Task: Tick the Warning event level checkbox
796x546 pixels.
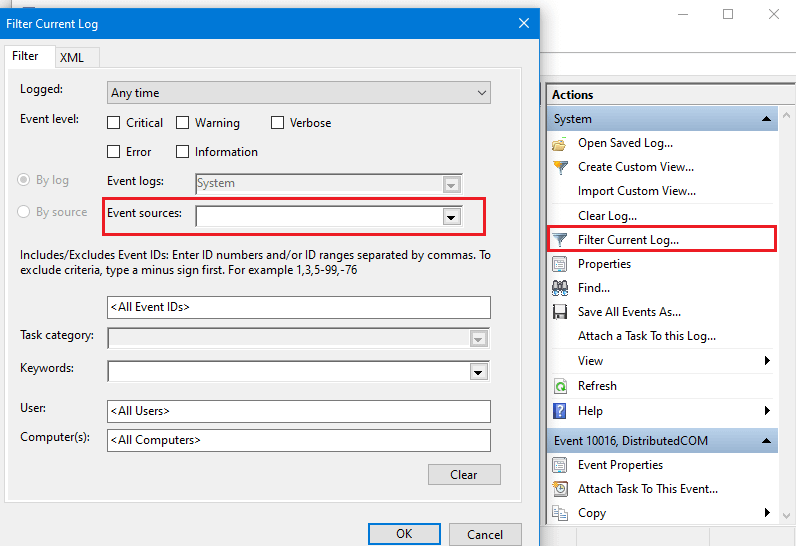Action: pyautogui.click(x=183, y=123)
